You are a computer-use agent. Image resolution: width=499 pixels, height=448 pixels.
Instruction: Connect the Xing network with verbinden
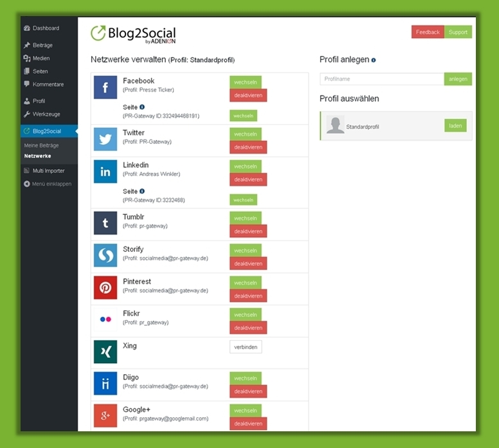click(246, 347)
